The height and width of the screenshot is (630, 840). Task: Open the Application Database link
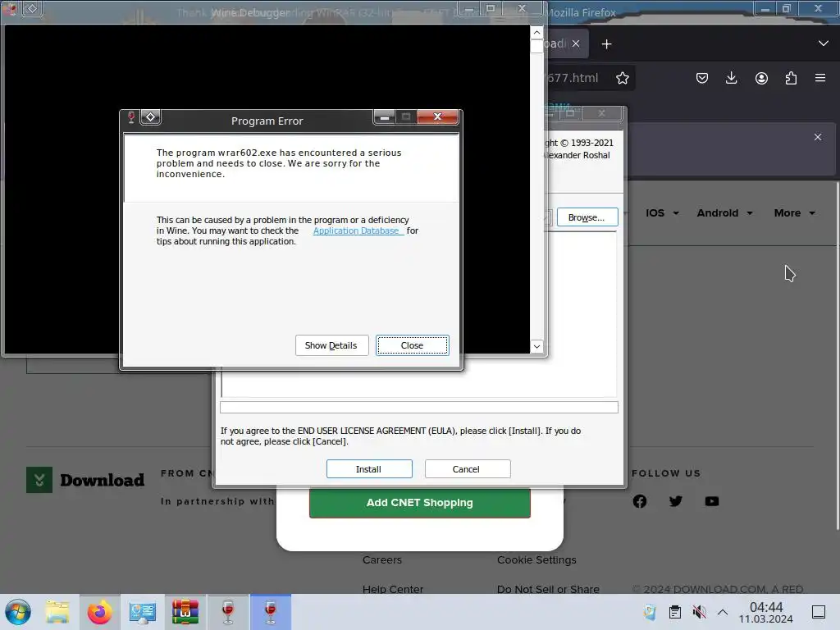pyautogui.click(x=357, y=231)
